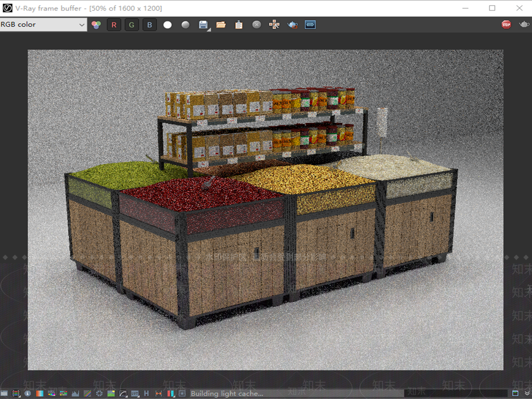The image size is (532, 399).
Task: Switch to RGB channel view icon
Action: pyautogui.click(x=96, y=25)
